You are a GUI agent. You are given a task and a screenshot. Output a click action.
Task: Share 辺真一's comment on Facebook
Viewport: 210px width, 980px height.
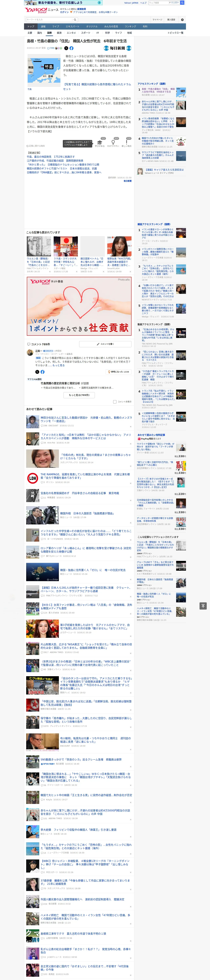tap(42, 372)
